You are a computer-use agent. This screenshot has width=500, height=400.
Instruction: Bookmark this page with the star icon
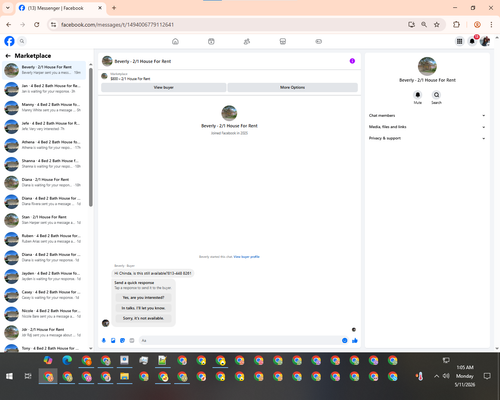tap(437, 25)
